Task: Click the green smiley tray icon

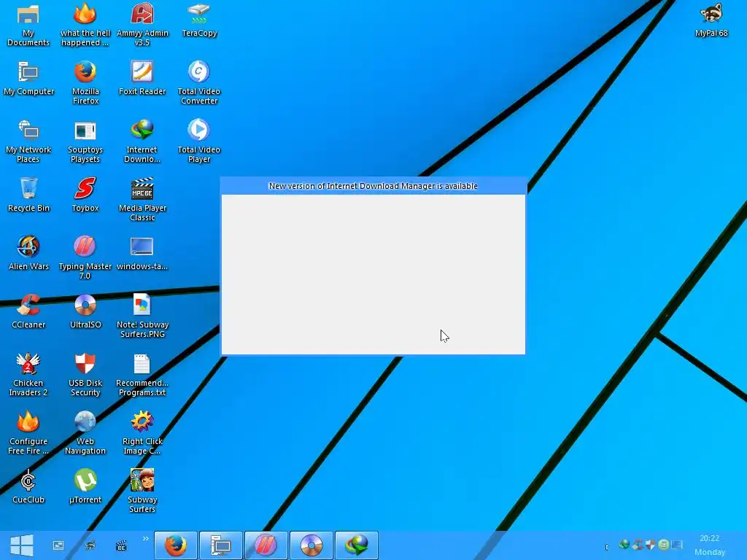Action: coord(663,544)
